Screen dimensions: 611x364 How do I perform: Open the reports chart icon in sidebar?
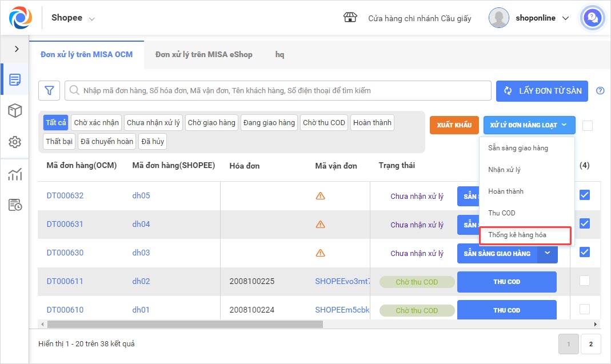[15, 174]
